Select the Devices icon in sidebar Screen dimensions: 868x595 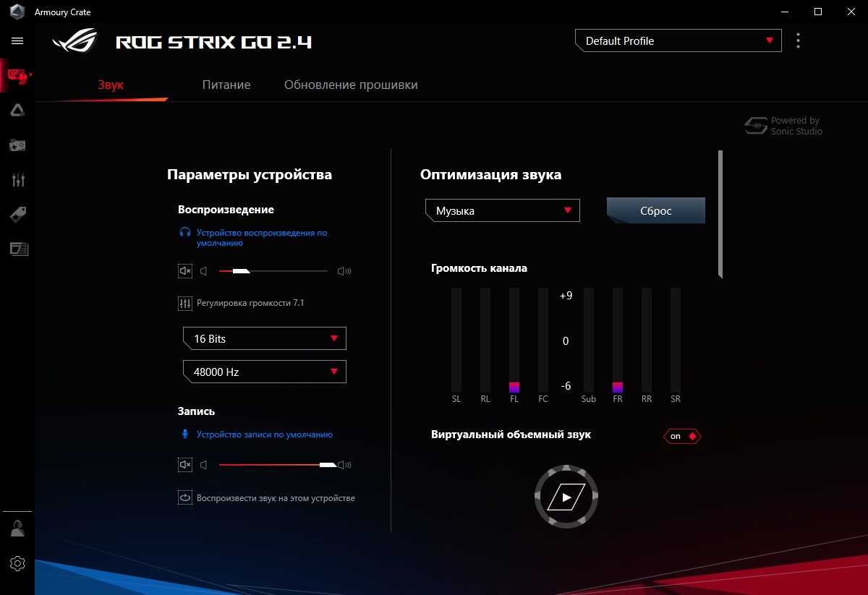click(x=18, y=75)
